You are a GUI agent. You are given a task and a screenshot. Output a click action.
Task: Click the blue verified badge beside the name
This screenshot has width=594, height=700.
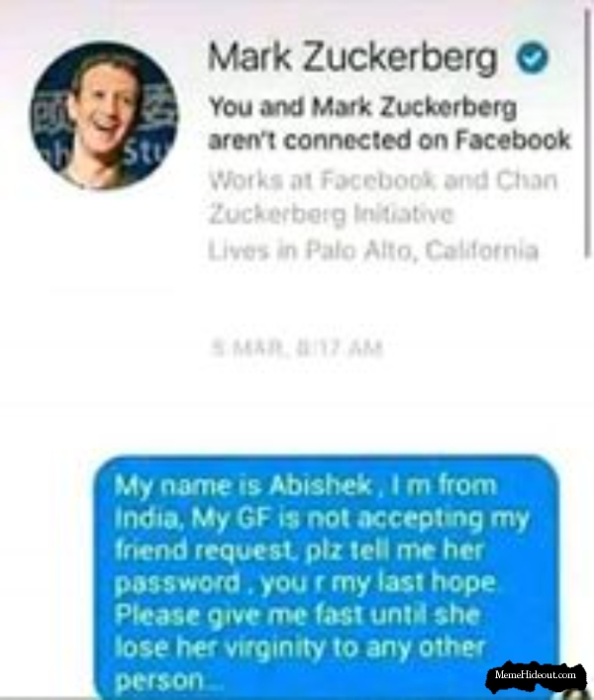[532, 57]
